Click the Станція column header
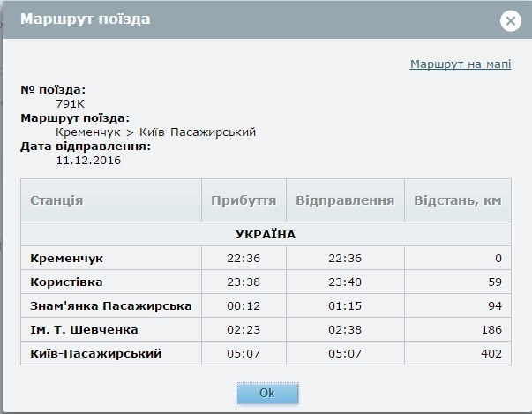532x414 pixels. tap(56, 200)
